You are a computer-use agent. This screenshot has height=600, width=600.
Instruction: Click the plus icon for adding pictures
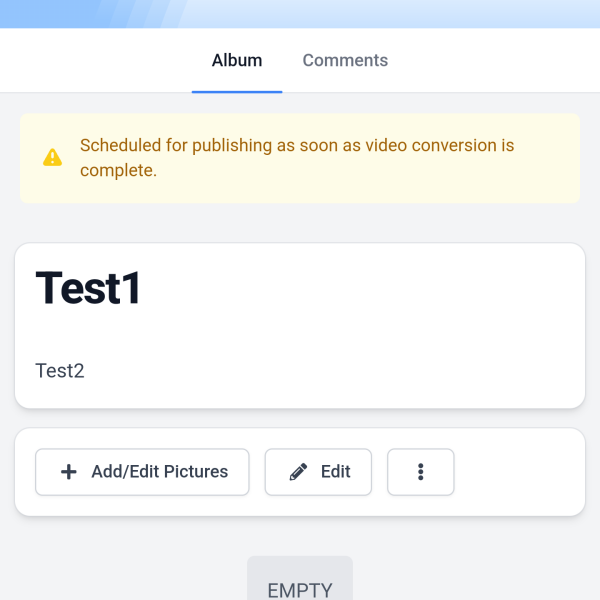tap(69, 472)
